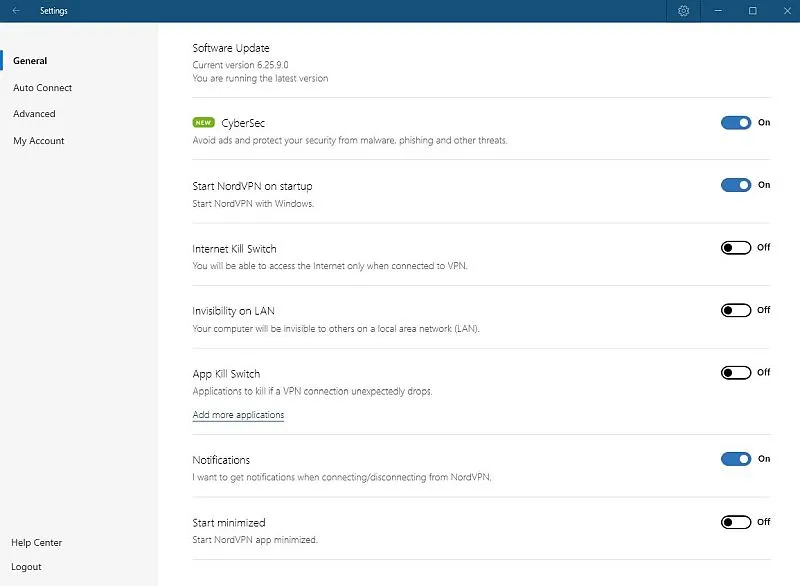Click Logout at the bottom left

pyautogui.click(x=25, y=566)
